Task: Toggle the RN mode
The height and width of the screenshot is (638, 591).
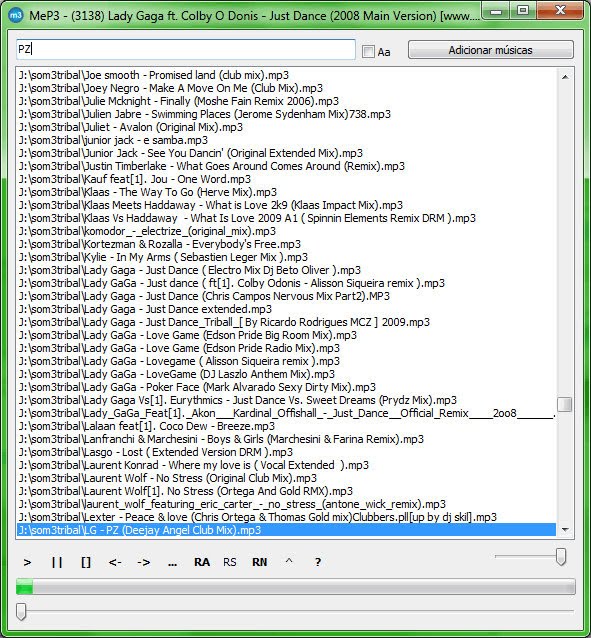Action: (260, 562)
